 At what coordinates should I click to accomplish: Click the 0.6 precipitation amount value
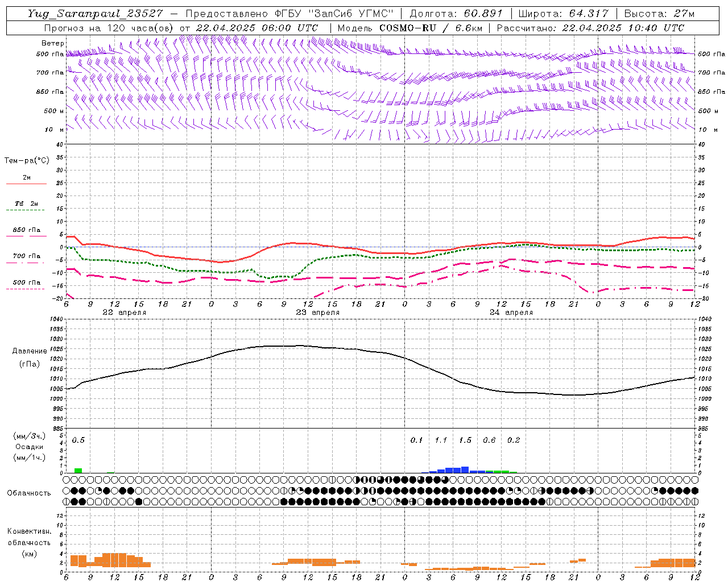click(x=489, y=440)
